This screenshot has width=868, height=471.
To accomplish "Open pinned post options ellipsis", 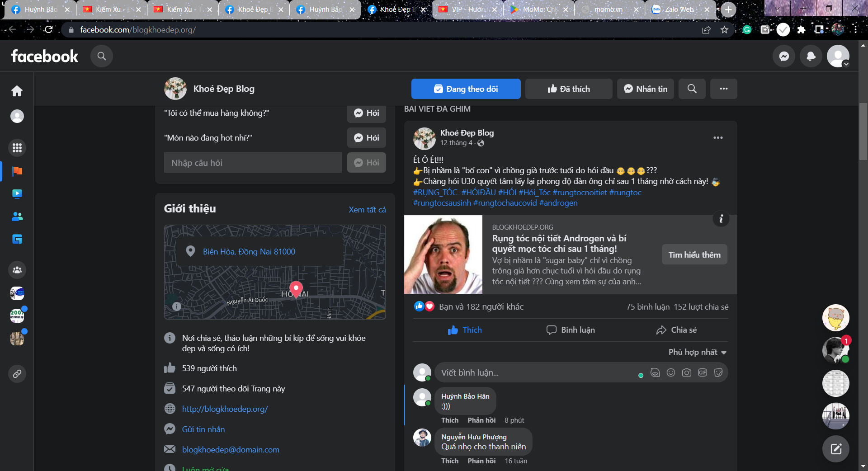I will click(x=718, y=137).
